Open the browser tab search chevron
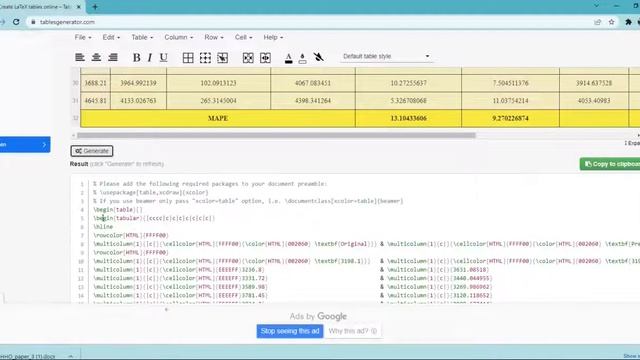Image resolution: width=640 pixels, height=360 pixels. (x=596, y=6)
